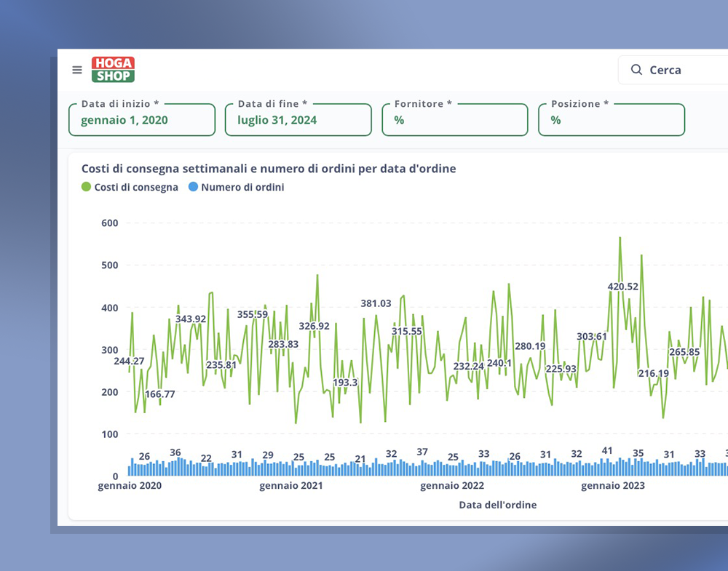Click the bar label showing 41 orders

pos(607,451)
